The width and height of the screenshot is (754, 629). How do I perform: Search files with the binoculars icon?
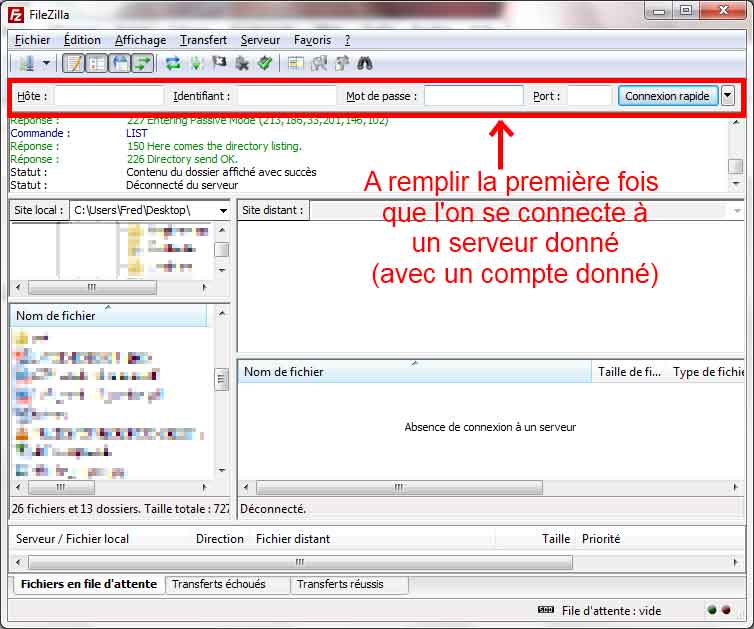click(364, 63)
